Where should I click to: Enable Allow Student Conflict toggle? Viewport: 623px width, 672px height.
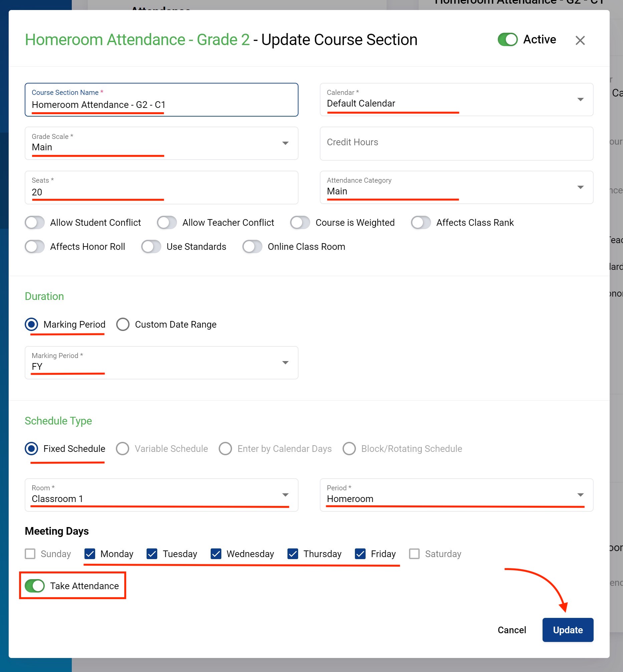[x=35, y=222]
